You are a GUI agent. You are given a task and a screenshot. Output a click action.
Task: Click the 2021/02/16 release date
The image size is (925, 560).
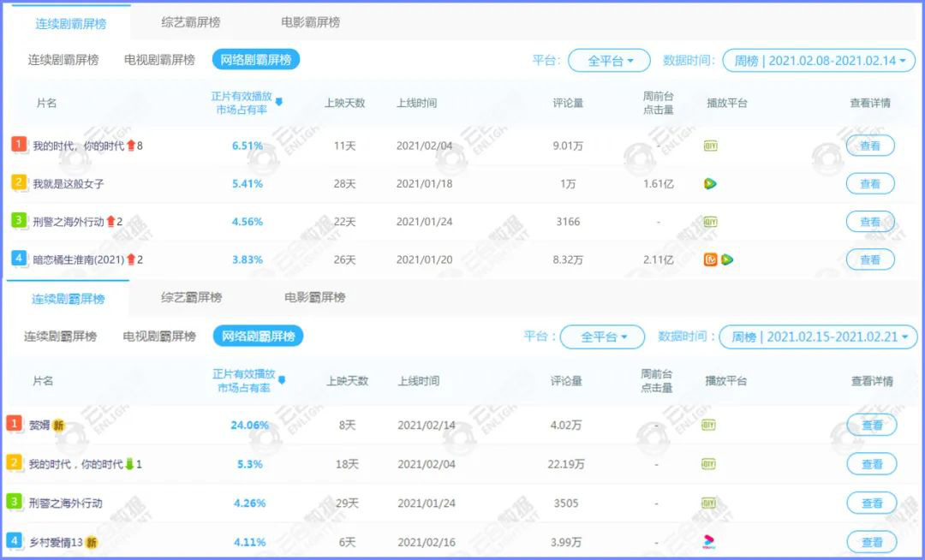coord(427,542)
